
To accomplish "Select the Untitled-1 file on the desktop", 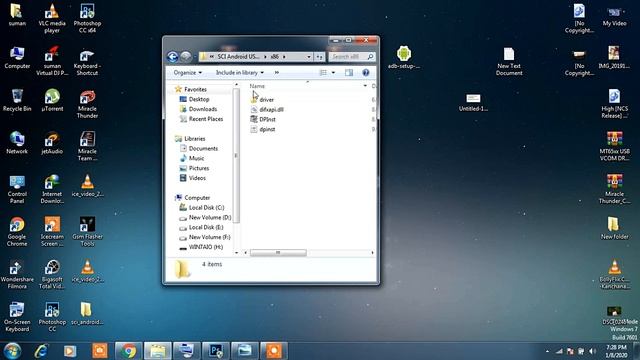I will 473,102.
